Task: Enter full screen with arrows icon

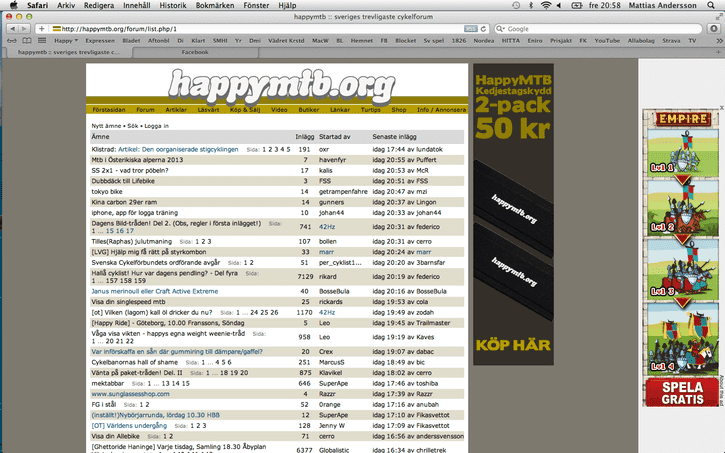Action: [719, 17]
